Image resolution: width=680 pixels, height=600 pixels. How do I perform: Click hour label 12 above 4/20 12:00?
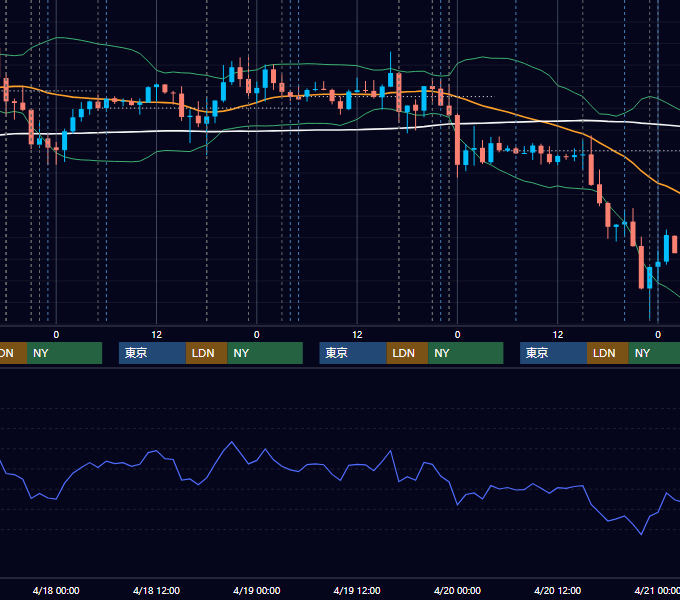tap(558, 335)
